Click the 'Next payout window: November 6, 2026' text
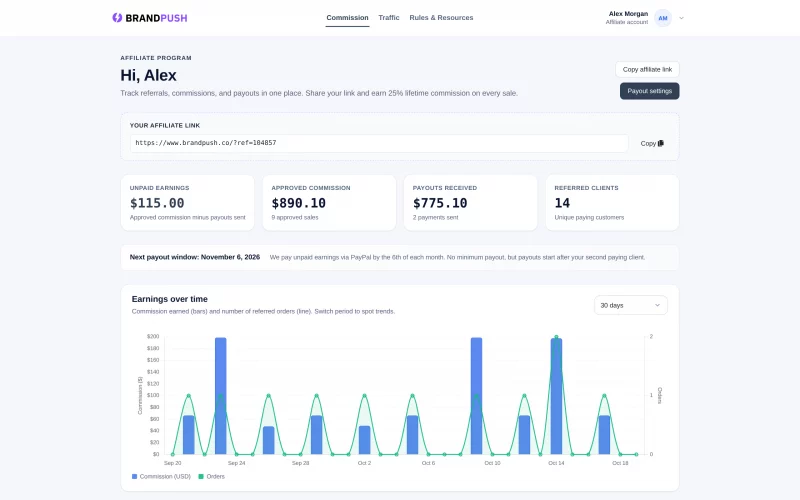This screenshot has width=800, height=500. tap(195, 257)
